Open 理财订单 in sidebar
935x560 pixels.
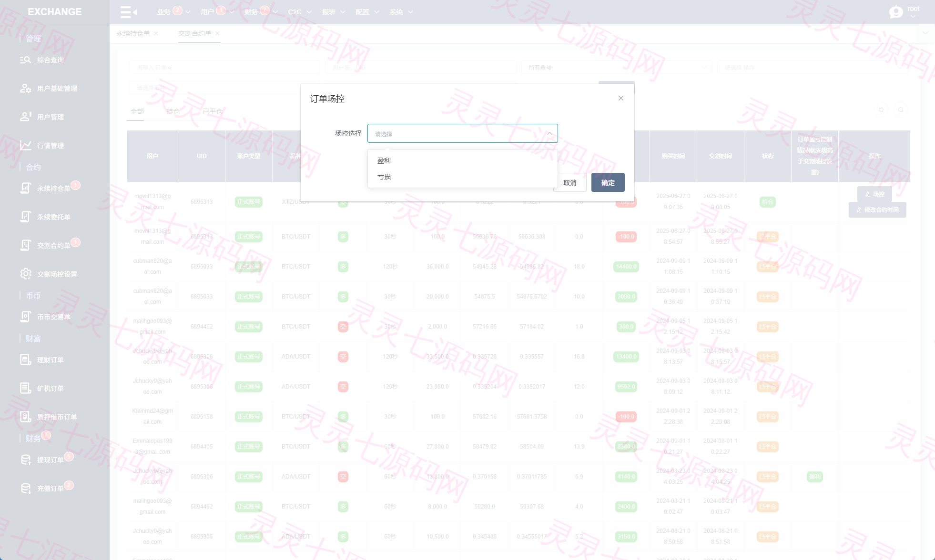50,360
